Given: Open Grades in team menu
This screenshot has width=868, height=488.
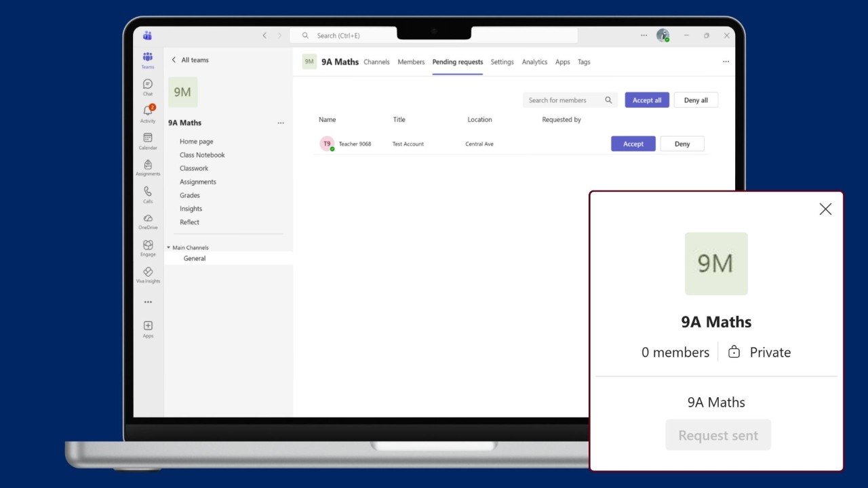Looking at the screenshot, I should (190, 195).
